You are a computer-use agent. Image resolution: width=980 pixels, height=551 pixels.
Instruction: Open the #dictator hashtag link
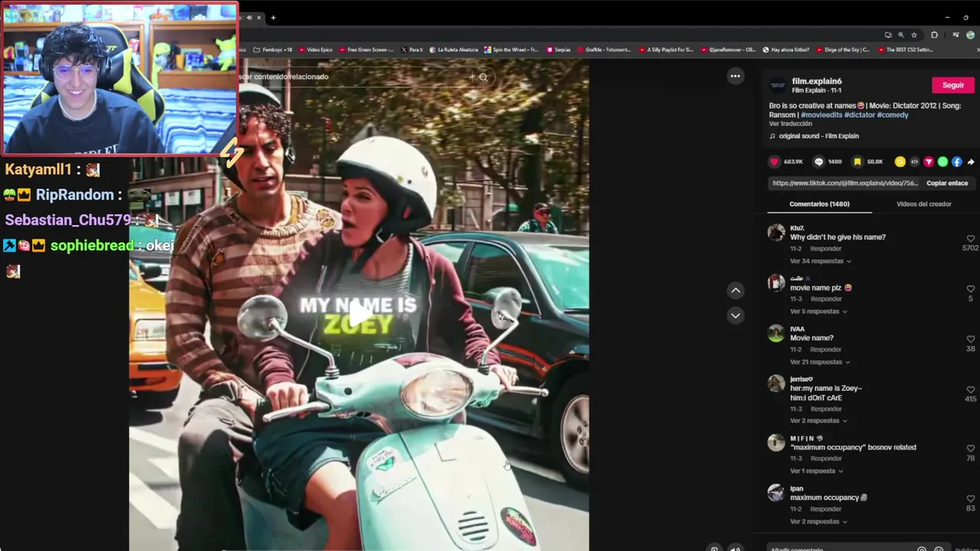click(859, 115)
